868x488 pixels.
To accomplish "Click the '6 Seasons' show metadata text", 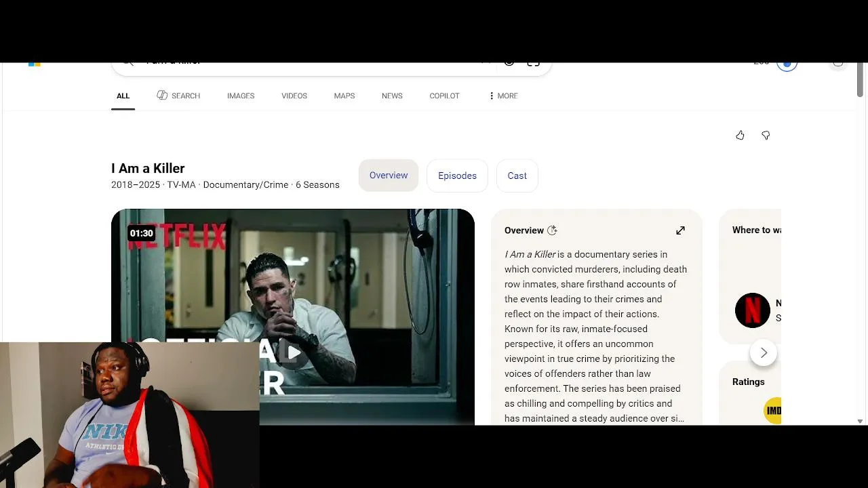I will click(317, 185).
